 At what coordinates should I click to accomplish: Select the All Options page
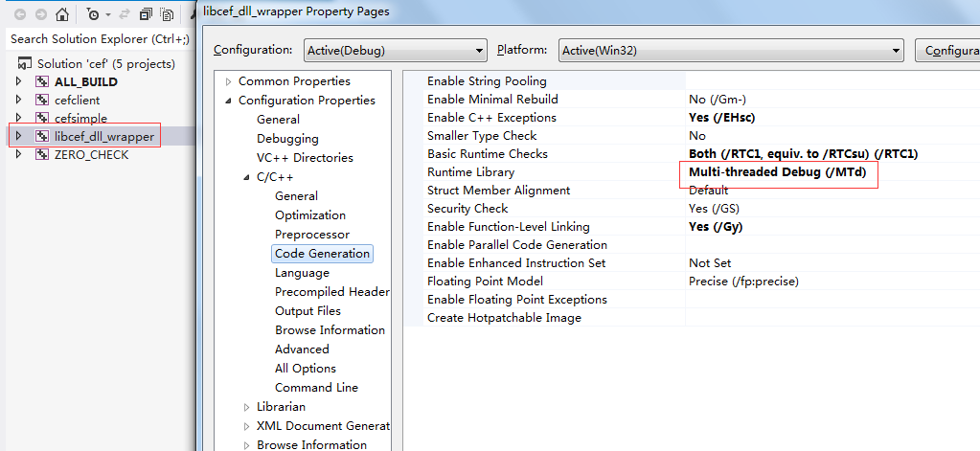(305, 369)
